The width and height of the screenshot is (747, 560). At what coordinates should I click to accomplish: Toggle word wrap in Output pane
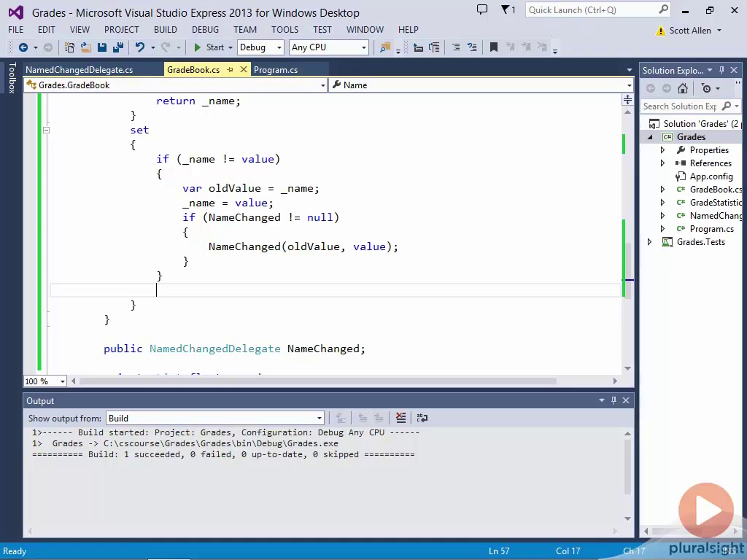422,418
